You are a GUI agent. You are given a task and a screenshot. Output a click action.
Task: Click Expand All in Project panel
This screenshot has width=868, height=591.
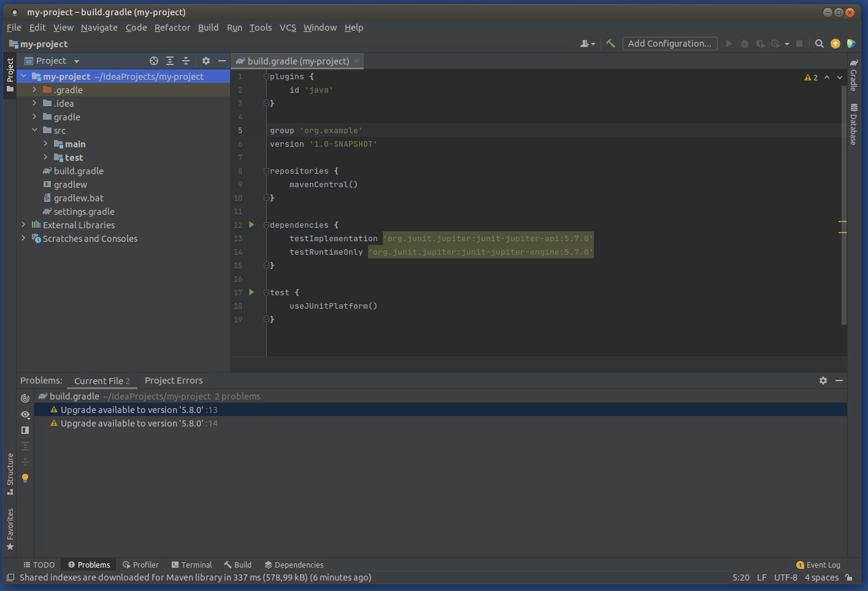point(170,61)
